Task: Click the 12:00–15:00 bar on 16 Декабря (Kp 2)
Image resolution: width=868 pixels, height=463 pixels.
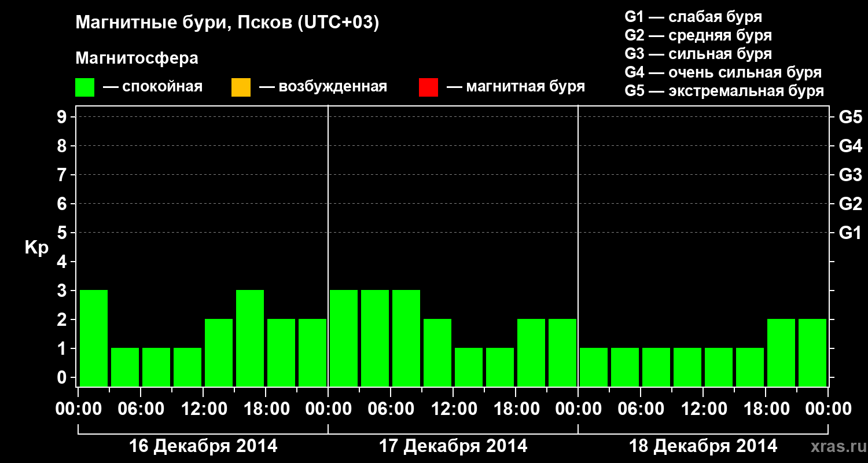Action: point(219,352)
